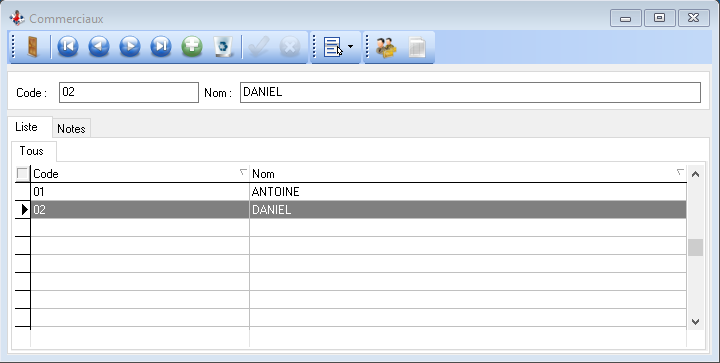Click the row selector of ANTOINE row
The image size is (720, 363).
pyautogui.click(x=23, y=191)
